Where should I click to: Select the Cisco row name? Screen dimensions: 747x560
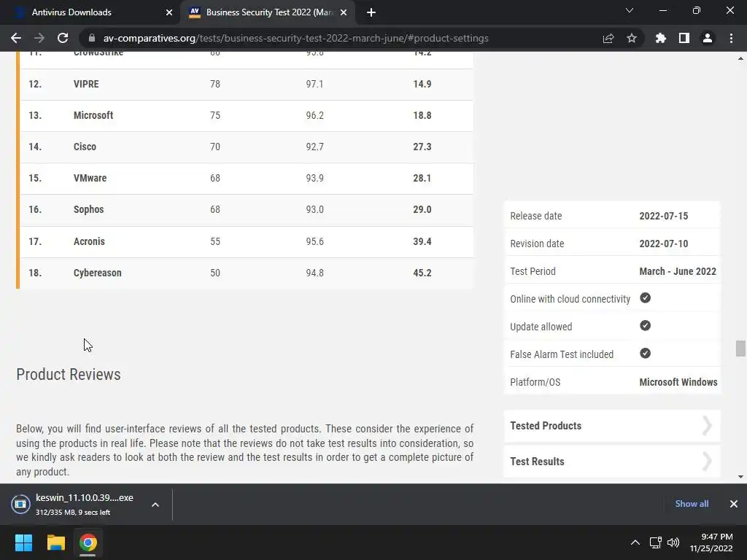[x=85, y=147]
